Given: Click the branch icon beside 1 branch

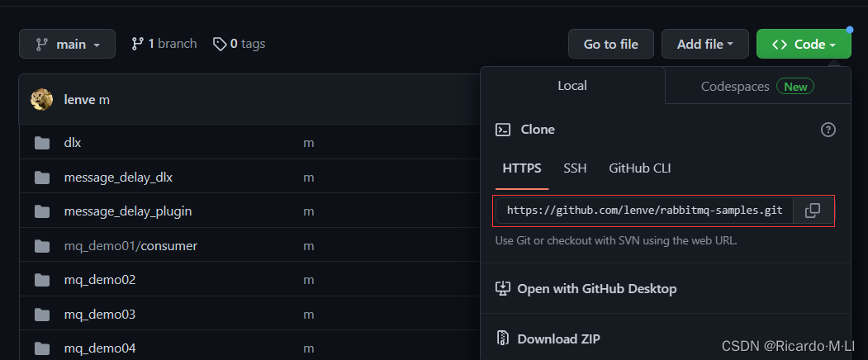Looking at the screenshot, I should [x=137, y=44].
